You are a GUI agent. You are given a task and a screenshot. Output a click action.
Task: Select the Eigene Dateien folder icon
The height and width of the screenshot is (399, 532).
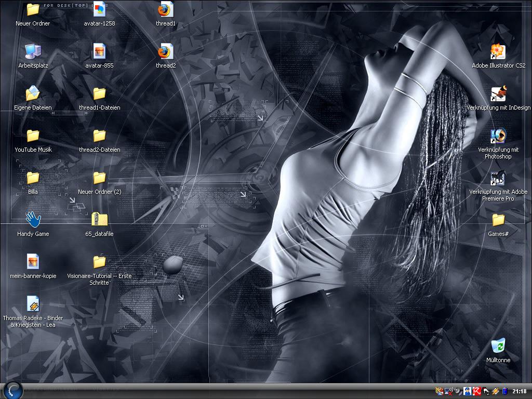point(33,94)
